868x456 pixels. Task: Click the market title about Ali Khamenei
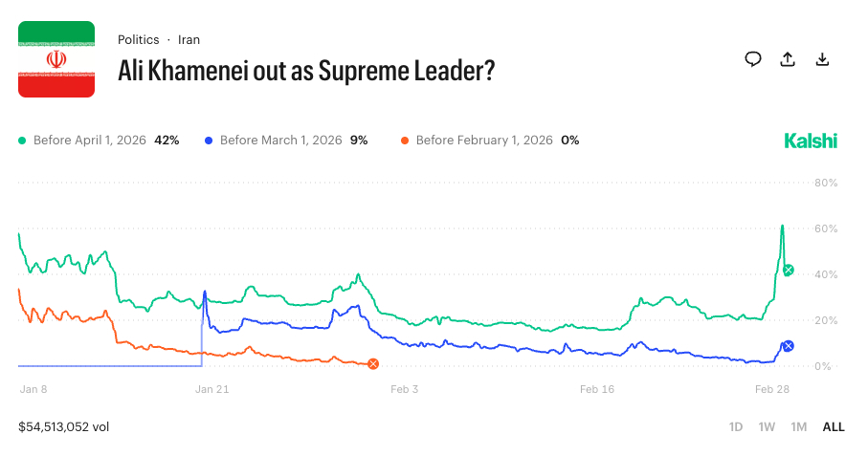[x=305, y=70]
